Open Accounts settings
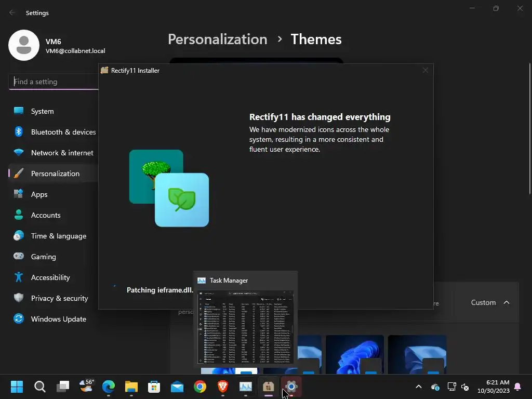This screenshot has height=399, width=532. point(54,215)
